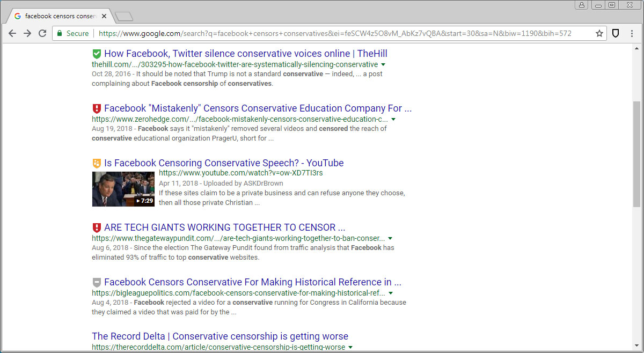Screen dimensions: 644x353
Task: Bookmark page with the star icon
Action: click(599, 33)
